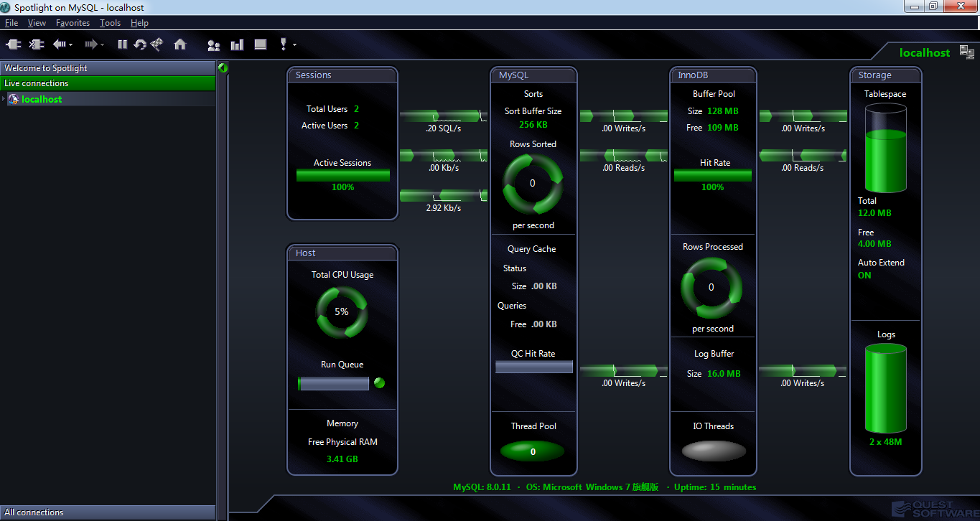Screen dimensions: 980x521
Task: Click the Active Sessions 100% progress bar
Action: pyautogui.click(x=342, y=175)
